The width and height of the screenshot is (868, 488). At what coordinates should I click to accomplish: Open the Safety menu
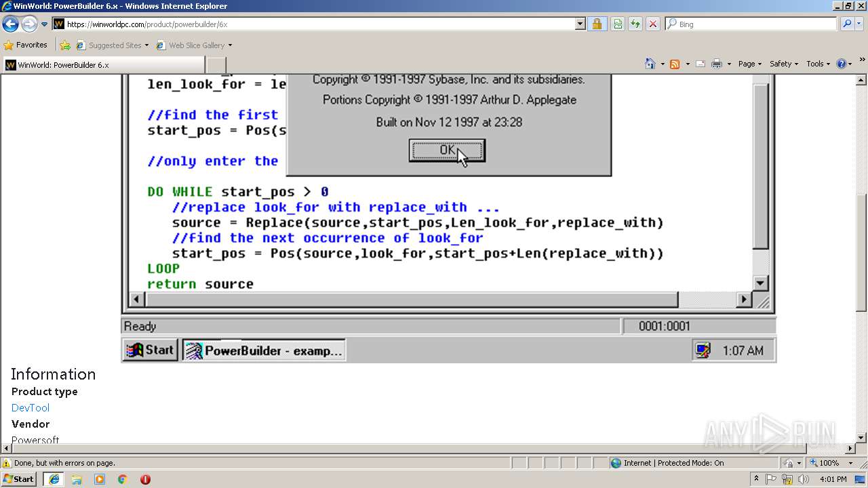(x=784, y=64)
